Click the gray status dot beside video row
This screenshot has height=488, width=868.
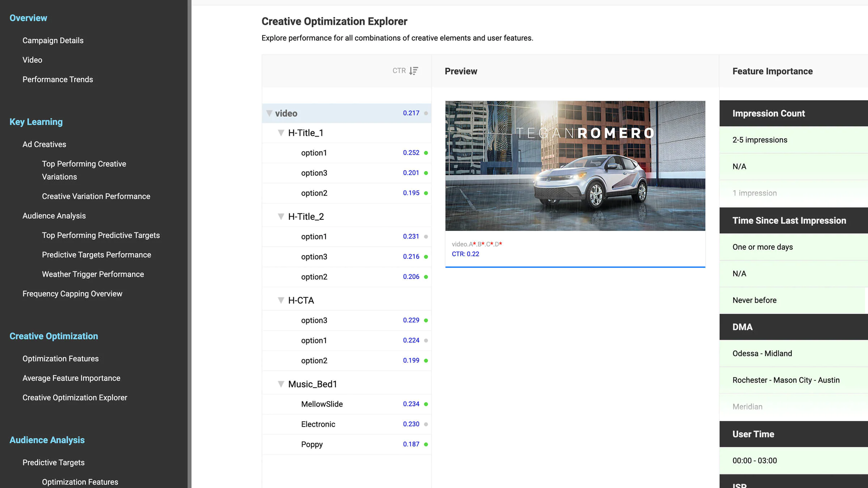(427, 113)
